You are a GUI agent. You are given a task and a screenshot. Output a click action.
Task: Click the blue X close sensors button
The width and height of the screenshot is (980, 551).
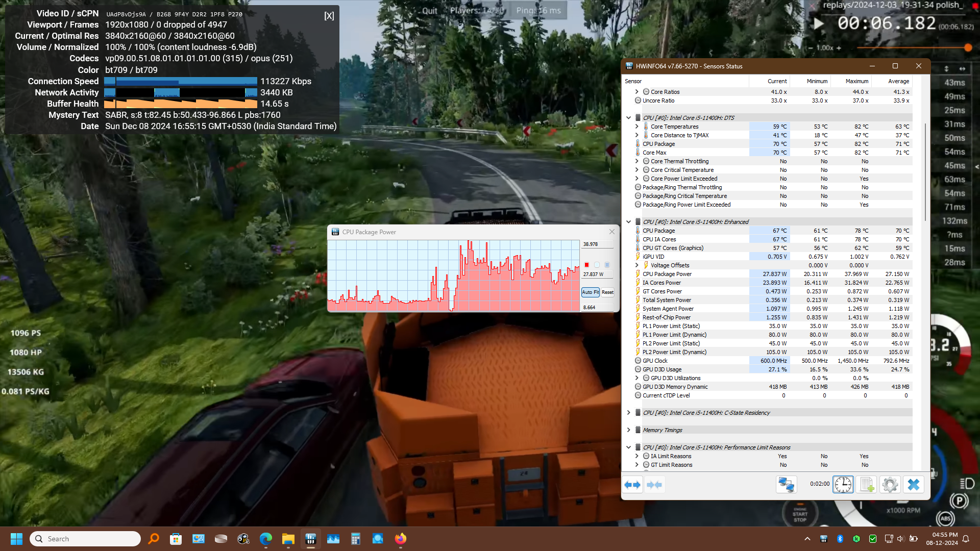(x=914, y=485)
